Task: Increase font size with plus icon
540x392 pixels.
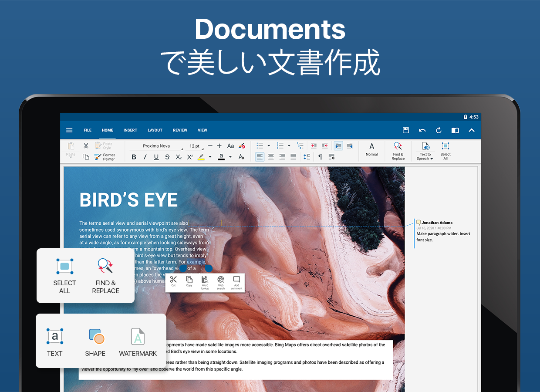Action: [x=219, y=146]
